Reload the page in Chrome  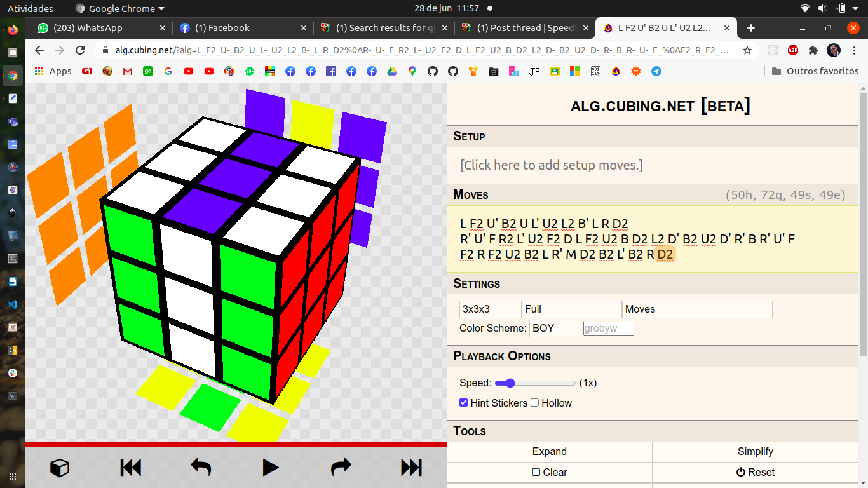80,50
